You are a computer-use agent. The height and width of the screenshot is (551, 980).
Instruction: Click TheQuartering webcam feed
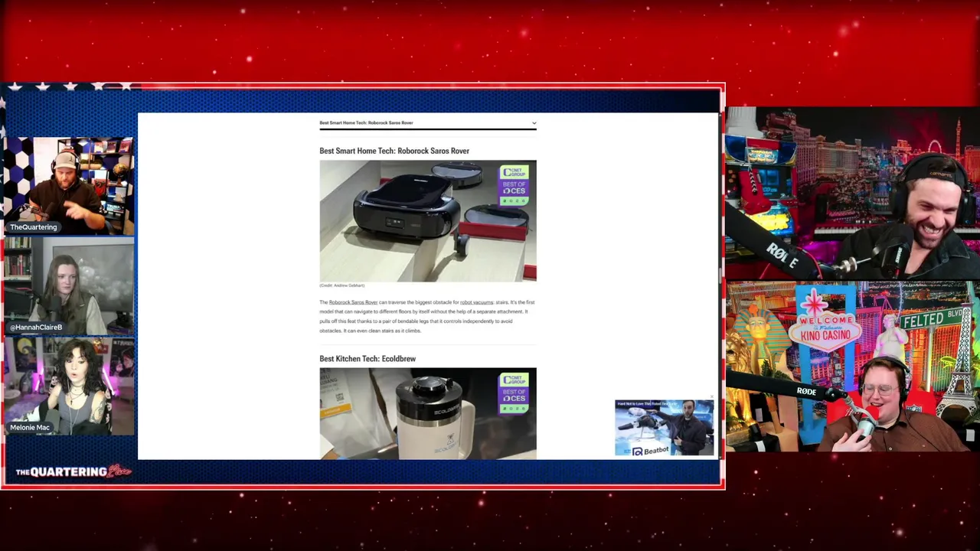69,185
